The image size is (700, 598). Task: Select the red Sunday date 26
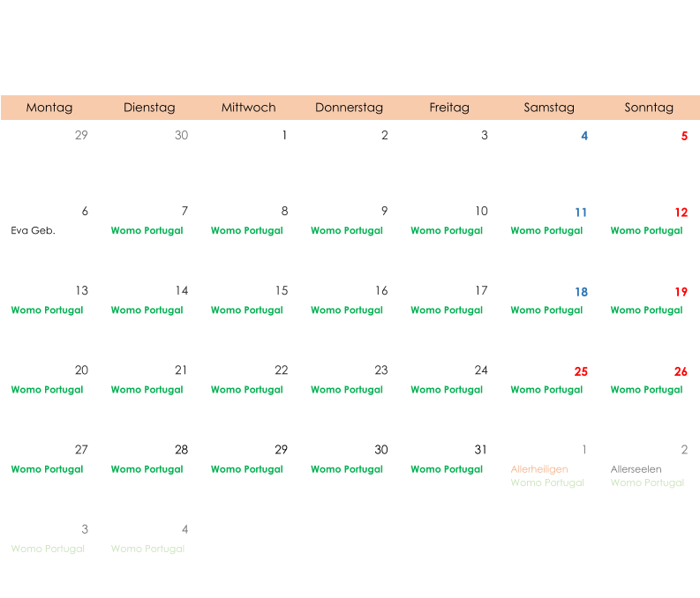[x=681, y=371]
